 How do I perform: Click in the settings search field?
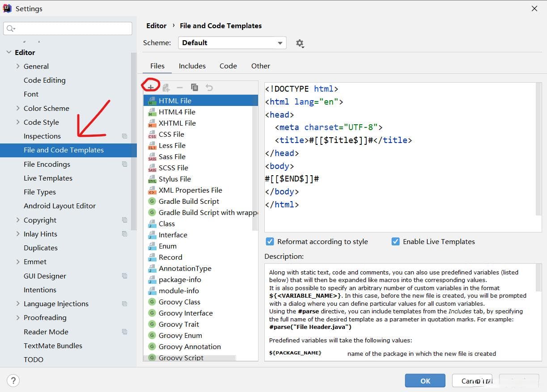[x=68, y=29]
